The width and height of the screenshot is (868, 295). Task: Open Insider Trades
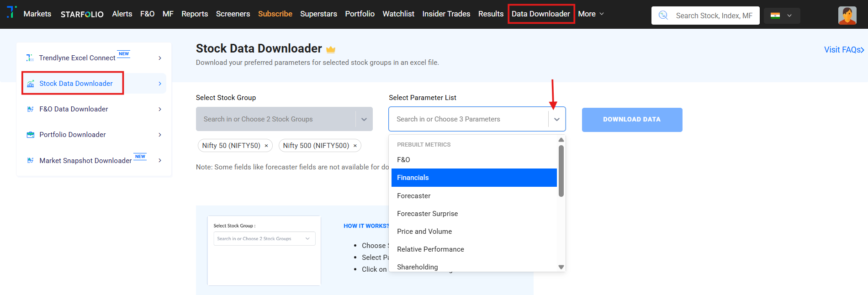point(446,14)
